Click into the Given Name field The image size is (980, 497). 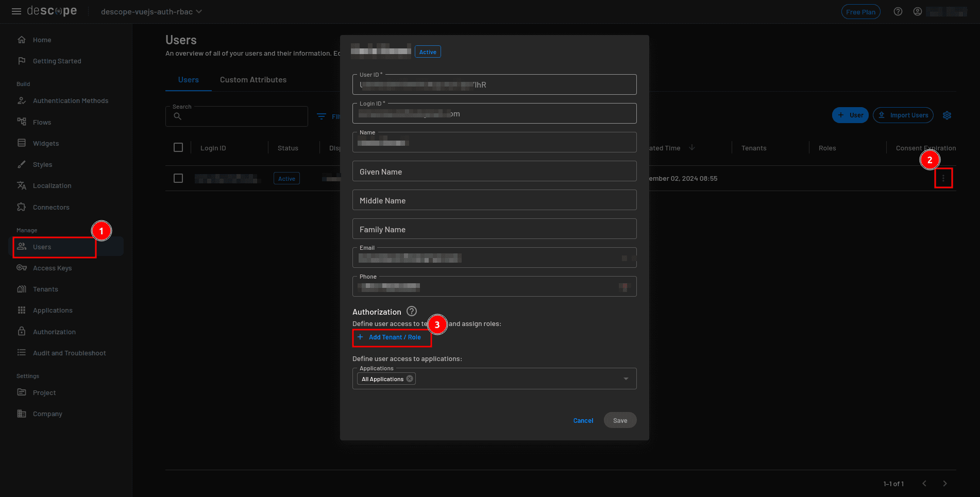(x=494, y=171)
